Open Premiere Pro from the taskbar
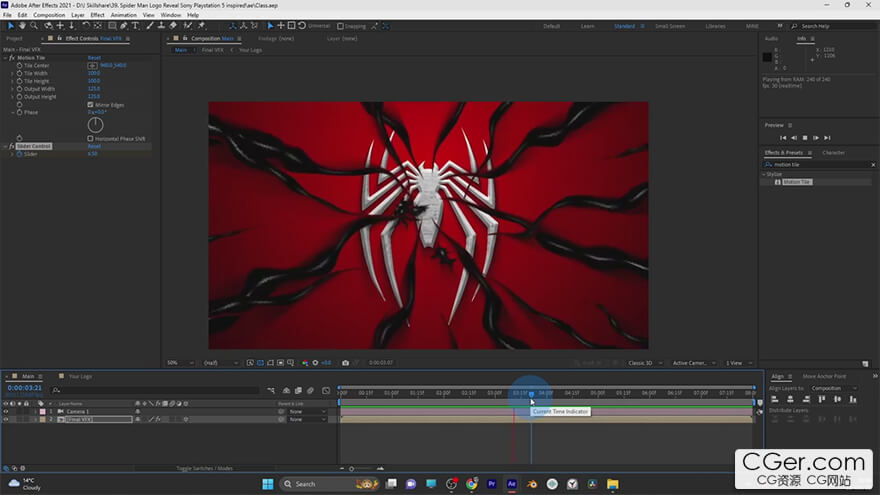Image resolution: width=880 pixels, height=495 pixels. [x=492, y=484]
